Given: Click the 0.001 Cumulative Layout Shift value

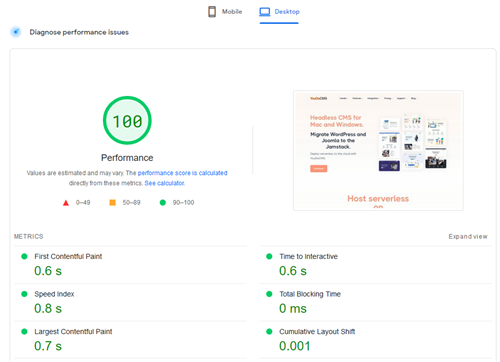Looking at the screenshot, I should [295, 346].
